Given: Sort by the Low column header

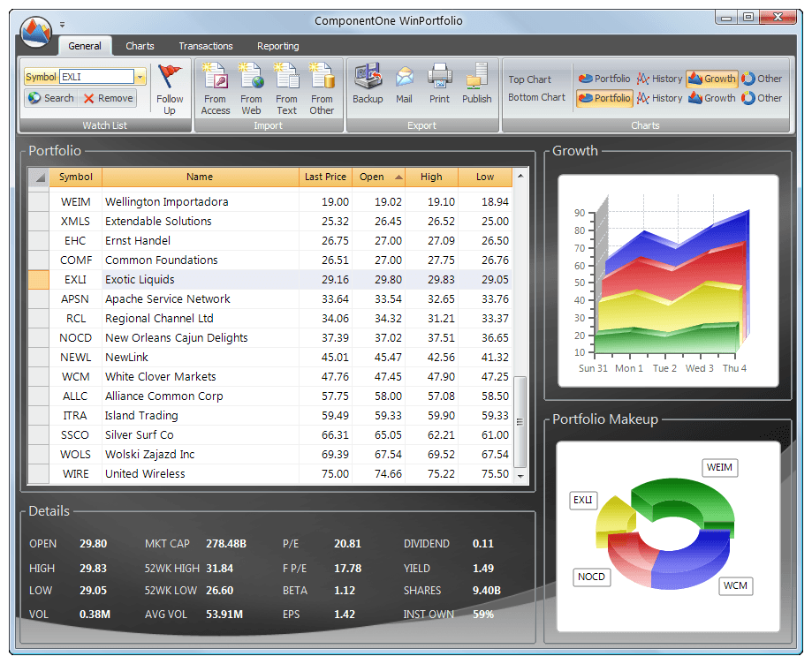Looking at the screenshot, I should coord(485,177).
